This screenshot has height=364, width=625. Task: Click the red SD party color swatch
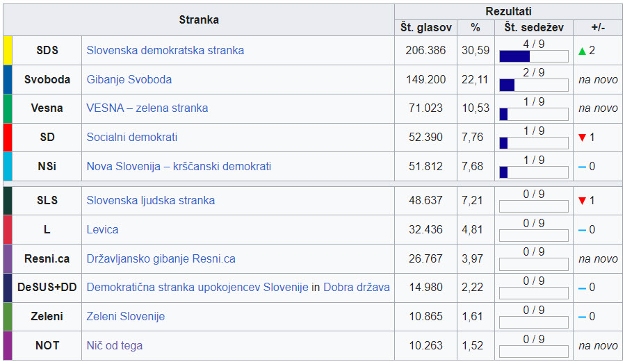8,138
